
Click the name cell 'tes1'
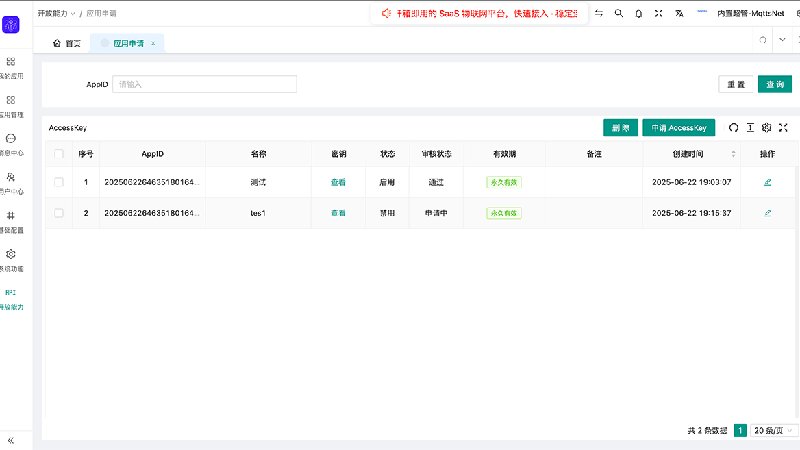pyautogui.click(x=258, y=213)
